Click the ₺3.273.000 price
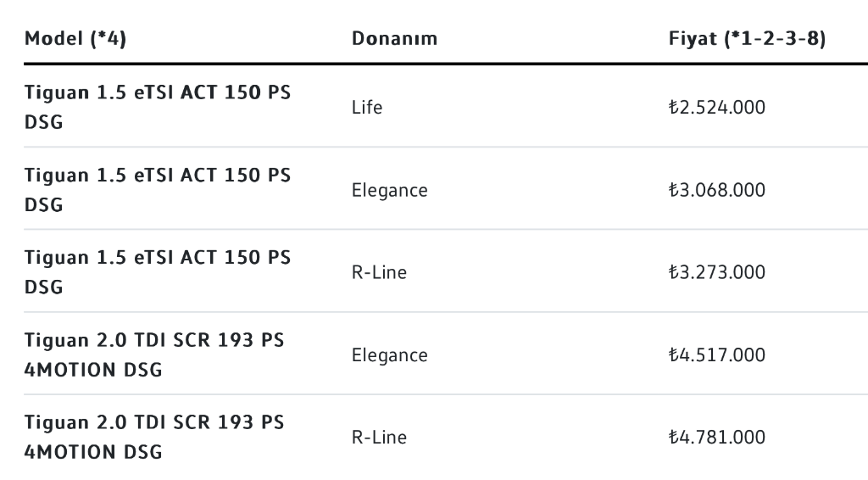 point(717,272)
